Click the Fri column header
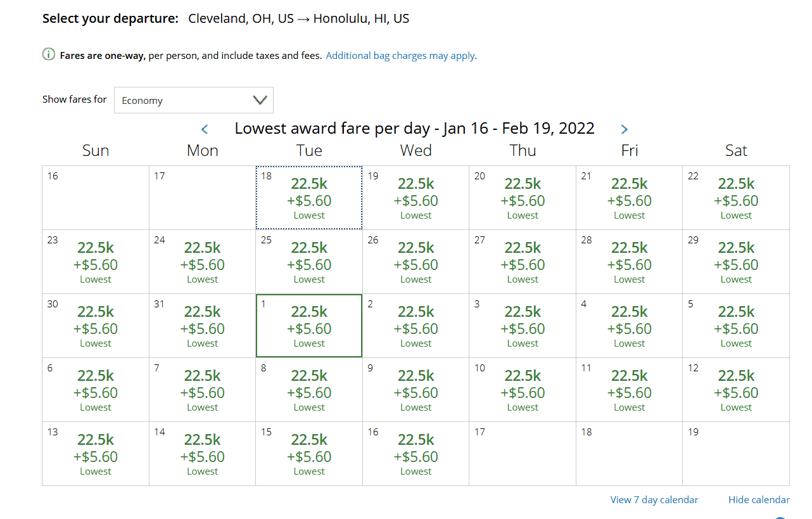The width and height of the screenshot is (812, 519). (x=630, y=151)
